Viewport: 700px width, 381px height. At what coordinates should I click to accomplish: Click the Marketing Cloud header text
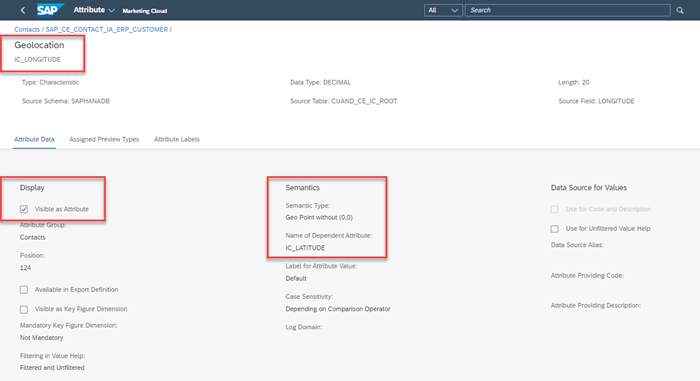pos(145,11)
